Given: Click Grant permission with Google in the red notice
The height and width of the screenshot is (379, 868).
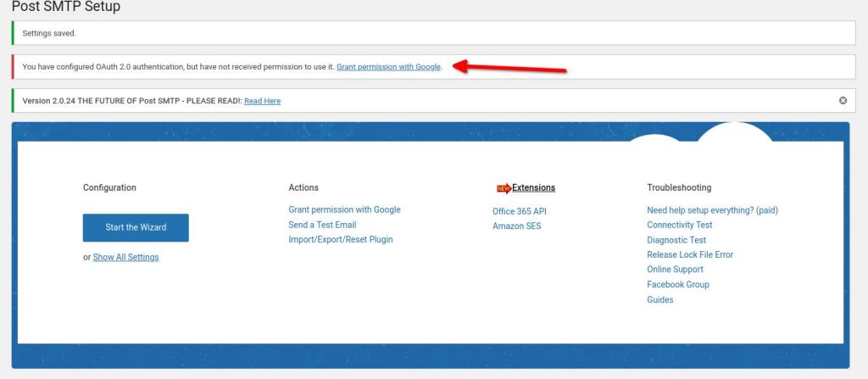Looking at the screenshot, I should [x=388, y=67].
